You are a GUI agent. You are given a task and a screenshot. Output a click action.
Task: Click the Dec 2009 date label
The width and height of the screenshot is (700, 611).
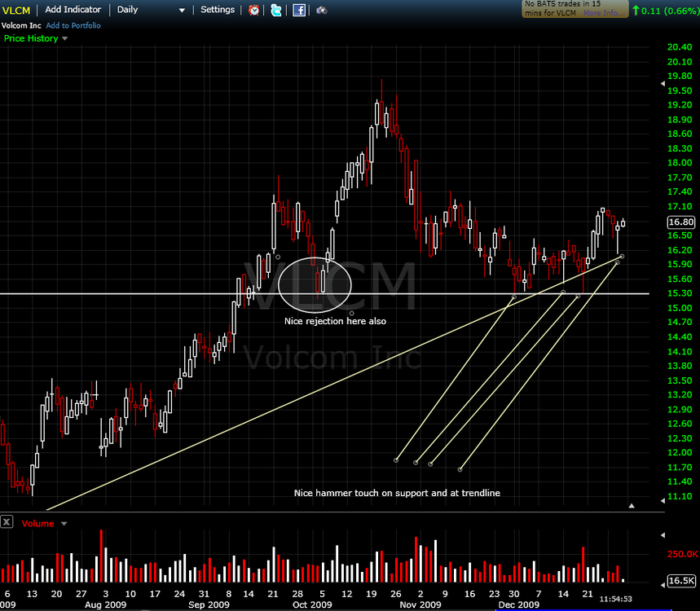pos(519,604)
